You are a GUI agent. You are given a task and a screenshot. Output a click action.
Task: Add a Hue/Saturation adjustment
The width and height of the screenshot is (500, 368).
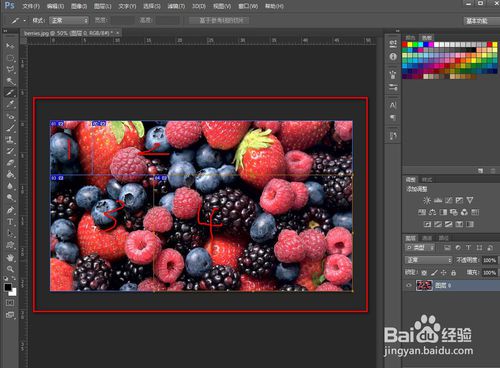click(422, 212)
